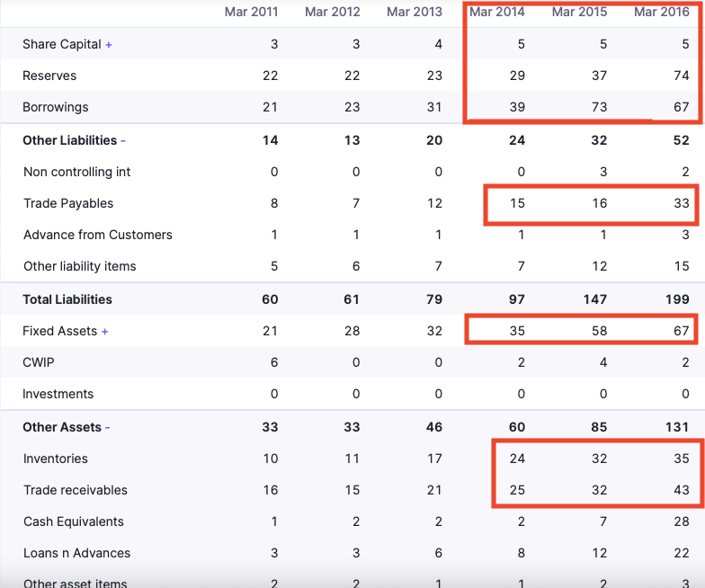Click the Inventories row label

tap(56, 459)
